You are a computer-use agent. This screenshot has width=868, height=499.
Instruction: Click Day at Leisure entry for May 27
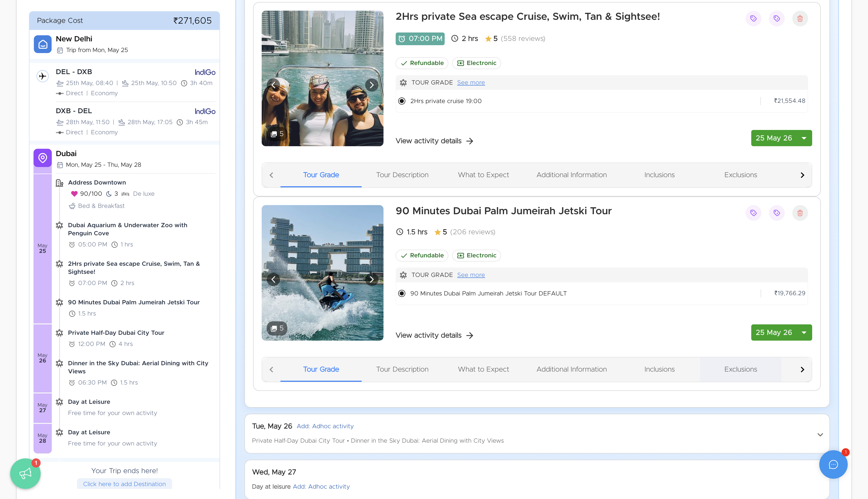pos(89,402)
